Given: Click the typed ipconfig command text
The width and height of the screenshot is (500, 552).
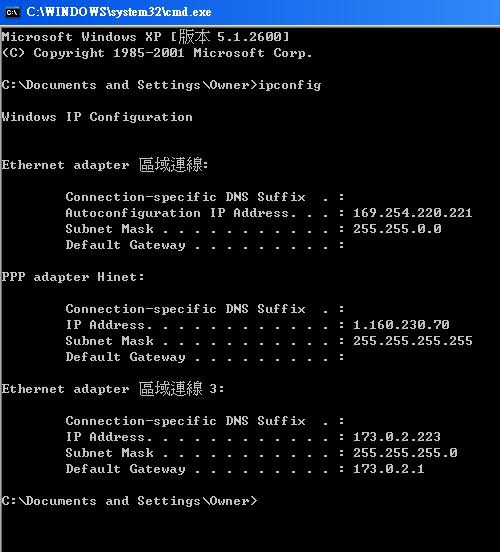Looking at the screenshot, I should pyautogui.click(x=289, y=85).
